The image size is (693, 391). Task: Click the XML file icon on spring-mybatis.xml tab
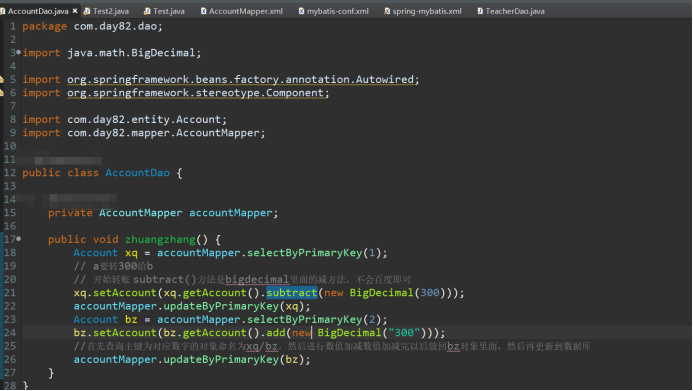(387, 11)
